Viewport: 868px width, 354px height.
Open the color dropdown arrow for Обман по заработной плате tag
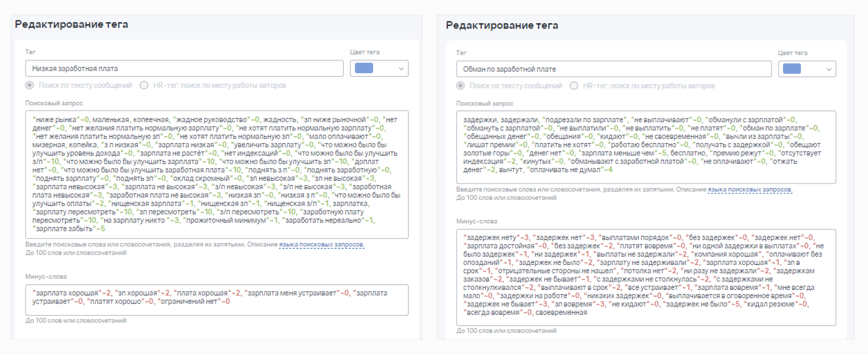click(829, 69)
